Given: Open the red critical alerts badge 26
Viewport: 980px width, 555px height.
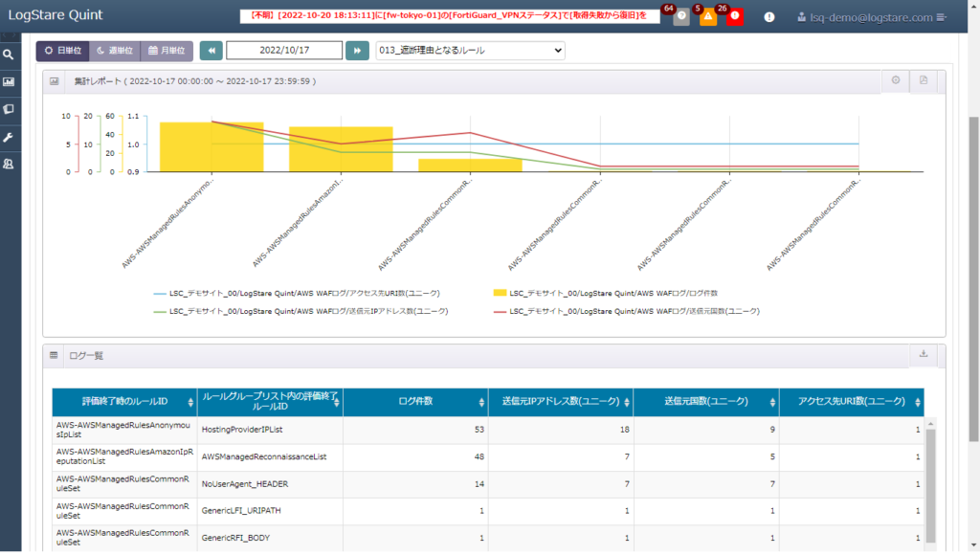Looking at the screenshot, I should click(x=735, y=16).
